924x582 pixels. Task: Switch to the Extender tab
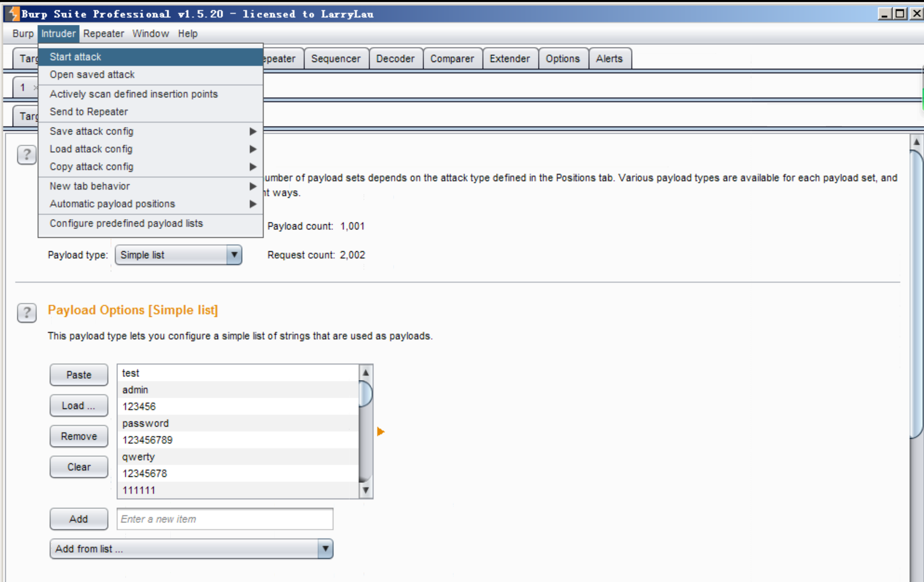click(x=510, y=59)
